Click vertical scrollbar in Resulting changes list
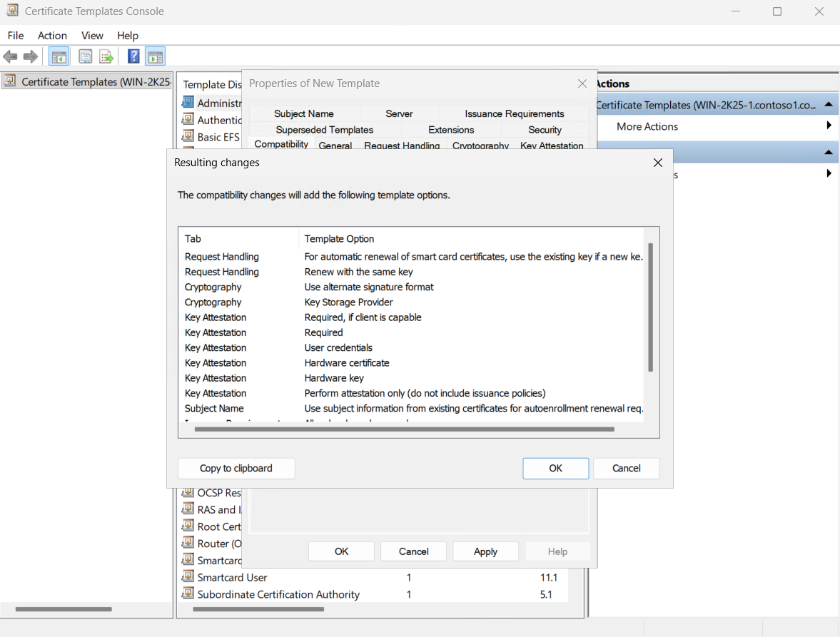The width and height of the screenshot is (840, 637). [650, 307]
